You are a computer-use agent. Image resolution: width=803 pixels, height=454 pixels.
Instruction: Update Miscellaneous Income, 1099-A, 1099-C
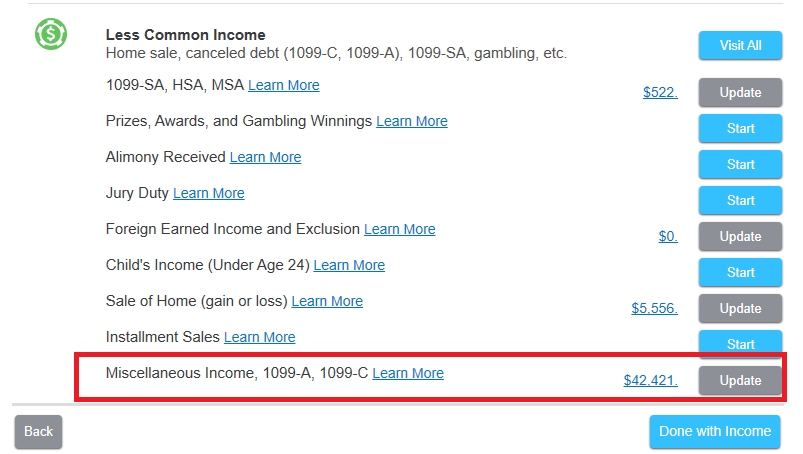(x=740, y=381)
